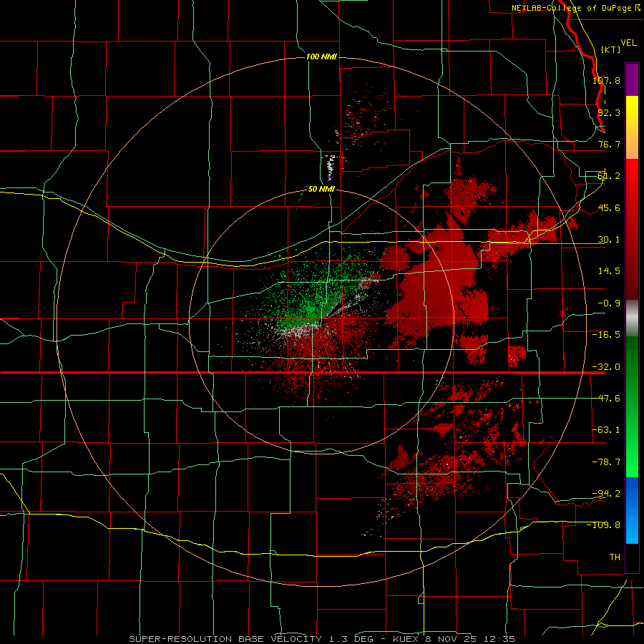This screenshot has height=644, width=644.
Task: Click the 61.2 velocity scale value
Action: point(609,176)
